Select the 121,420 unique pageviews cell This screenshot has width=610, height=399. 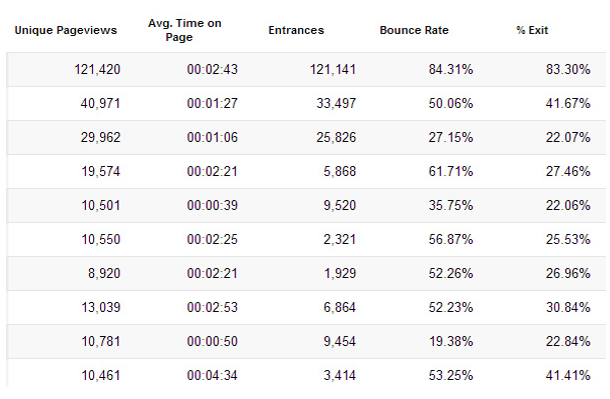coord(97,70)
